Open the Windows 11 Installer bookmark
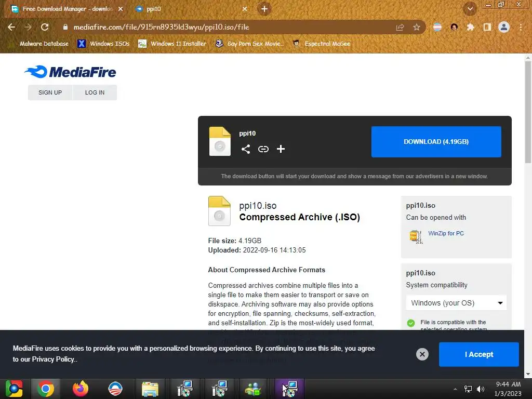532x399 pixels. 172,44
